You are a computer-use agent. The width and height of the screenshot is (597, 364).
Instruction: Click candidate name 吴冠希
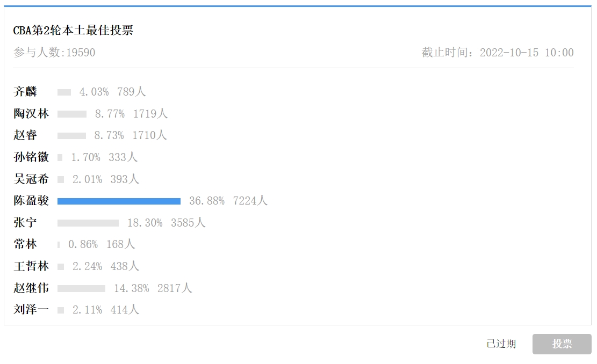pos(31,179)
